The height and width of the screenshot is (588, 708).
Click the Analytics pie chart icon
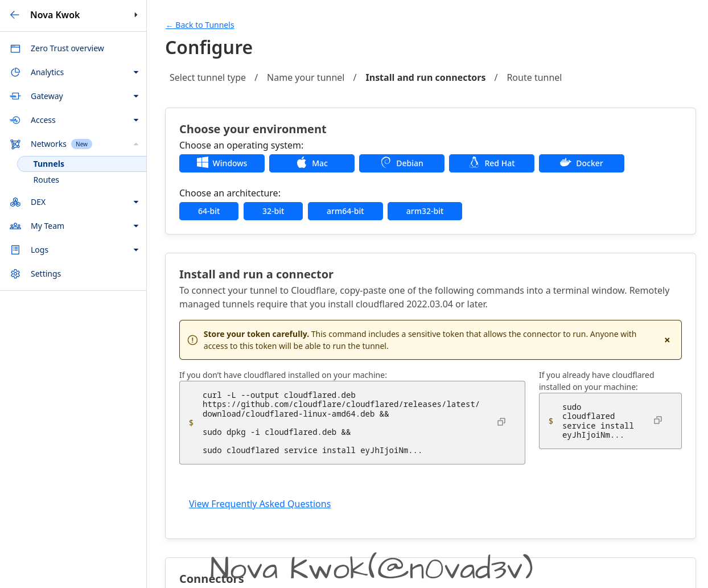coord(15,72)
